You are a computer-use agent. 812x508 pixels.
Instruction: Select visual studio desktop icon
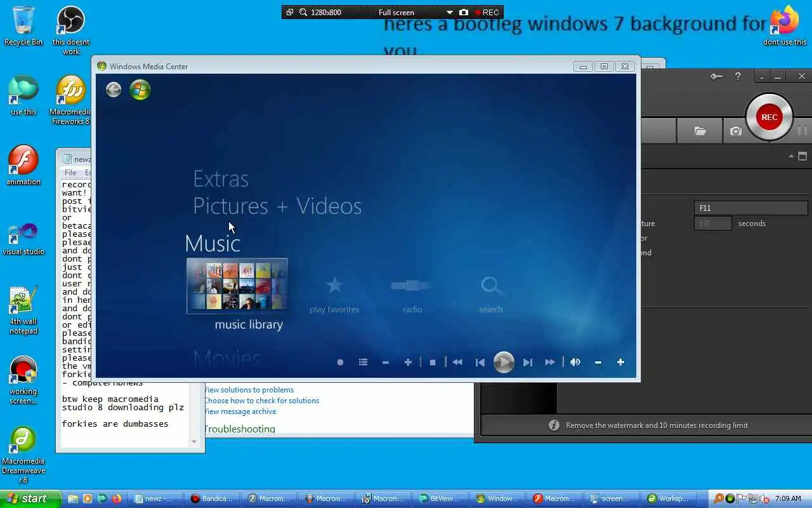23,238
